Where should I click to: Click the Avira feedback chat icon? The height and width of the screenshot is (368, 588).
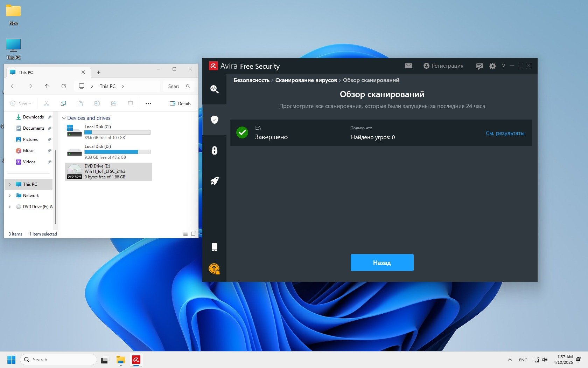(x=479, y=66)
